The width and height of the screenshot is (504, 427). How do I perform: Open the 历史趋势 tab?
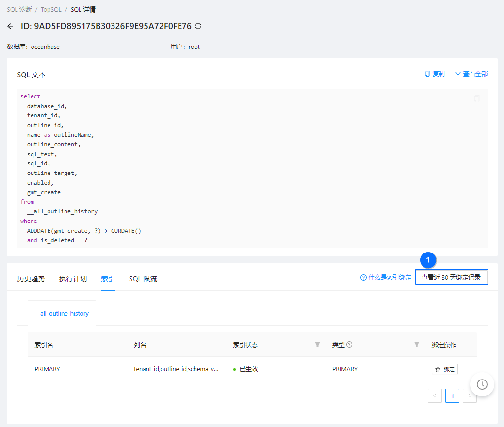pos(31,279)
